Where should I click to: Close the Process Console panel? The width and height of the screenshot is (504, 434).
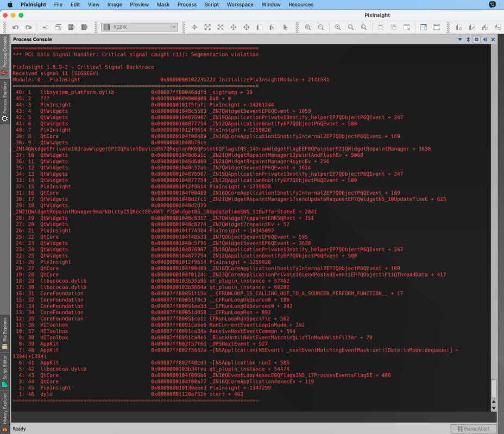493,40
